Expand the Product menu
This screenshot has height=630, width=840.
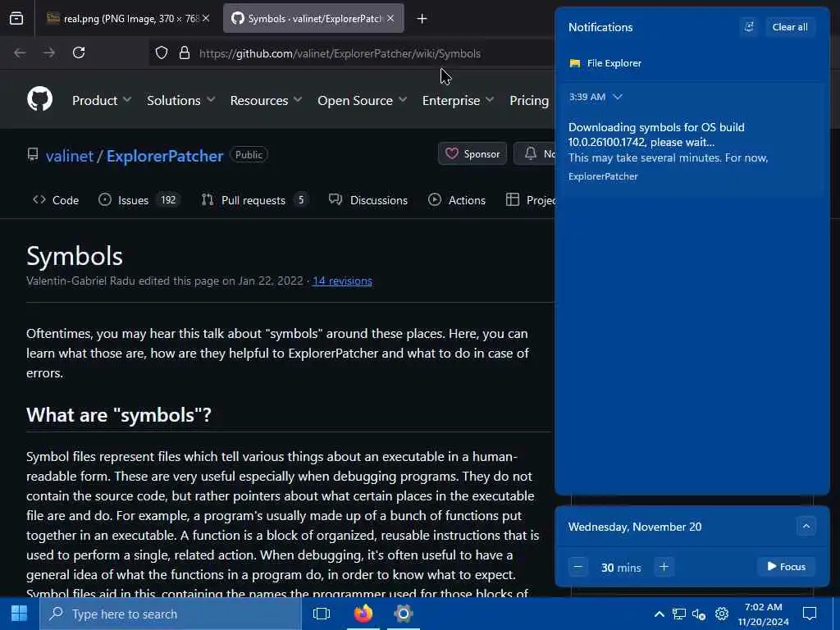tap(101, 100)
